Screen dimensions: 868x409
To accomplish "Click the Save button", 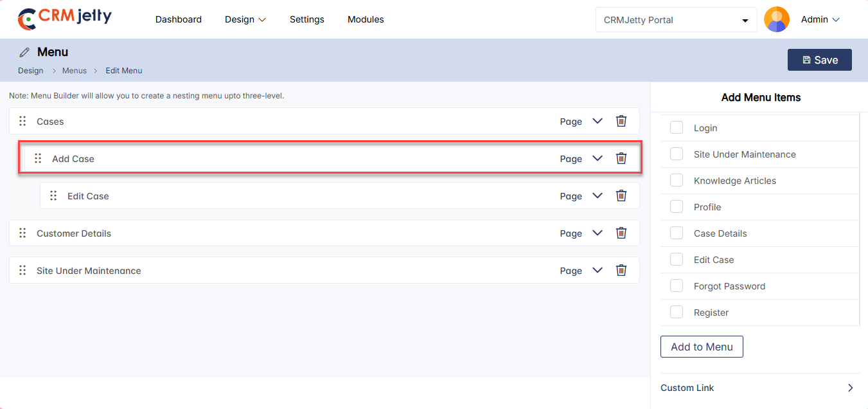I will click(x=819, y=60).
